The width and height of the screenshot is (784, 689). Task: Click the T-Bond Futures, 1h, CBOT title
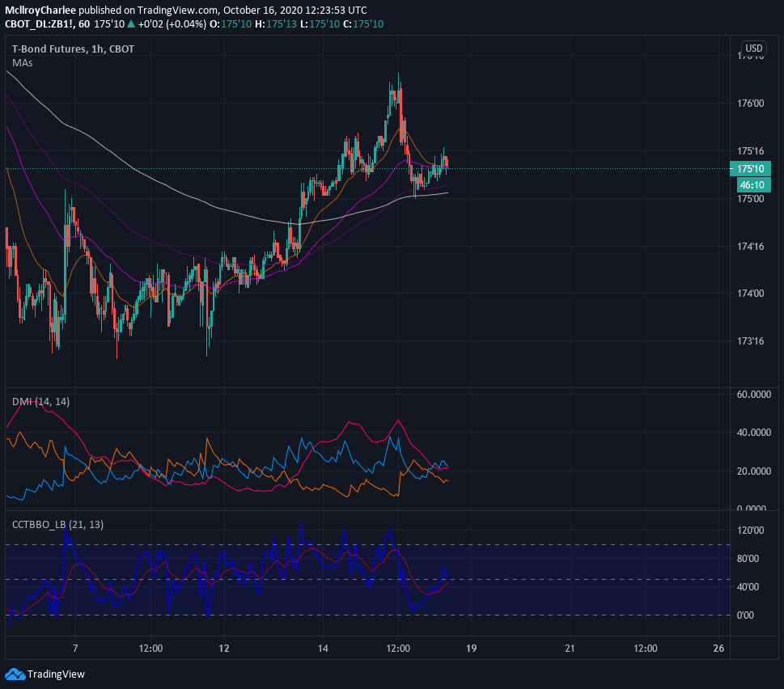[73, 49]
